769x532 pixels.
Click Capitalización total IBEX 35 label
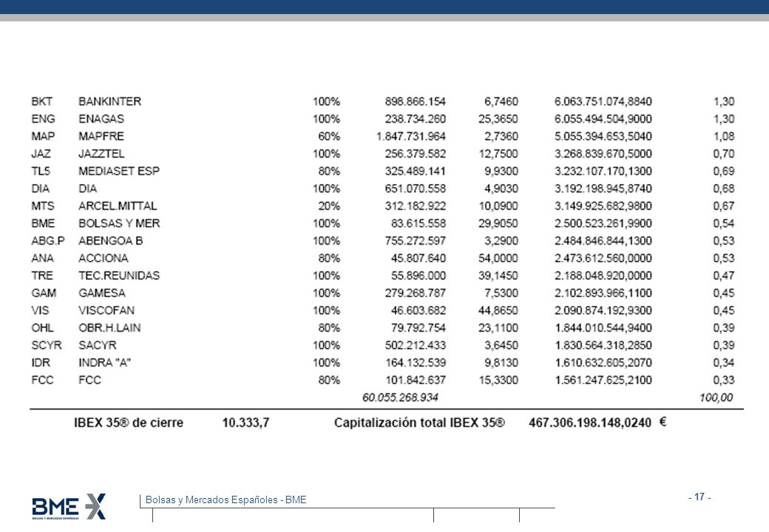pyautogui.click(x=419, y=423)
